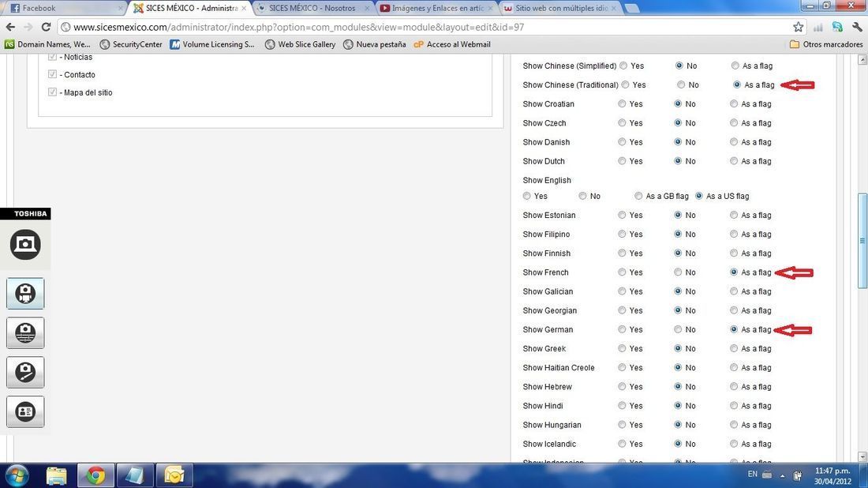Open the Web Slice Gallery bookmark
Image resolution: width=868 pixels, height=488 pixels.
(300, 44)
